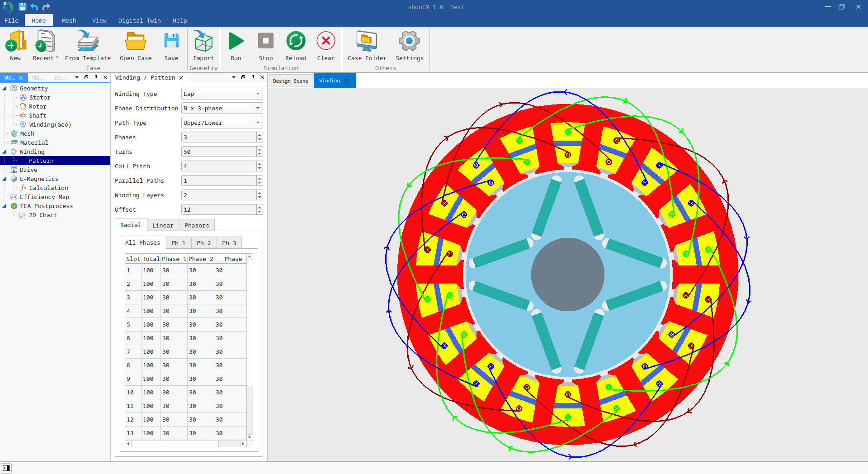Float the Winding / Pattern panel

coord(243,77)
